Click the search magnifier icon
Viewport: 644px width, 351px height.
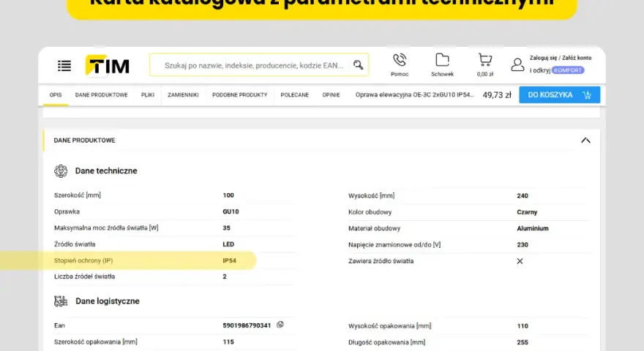[x=358, y=65]
